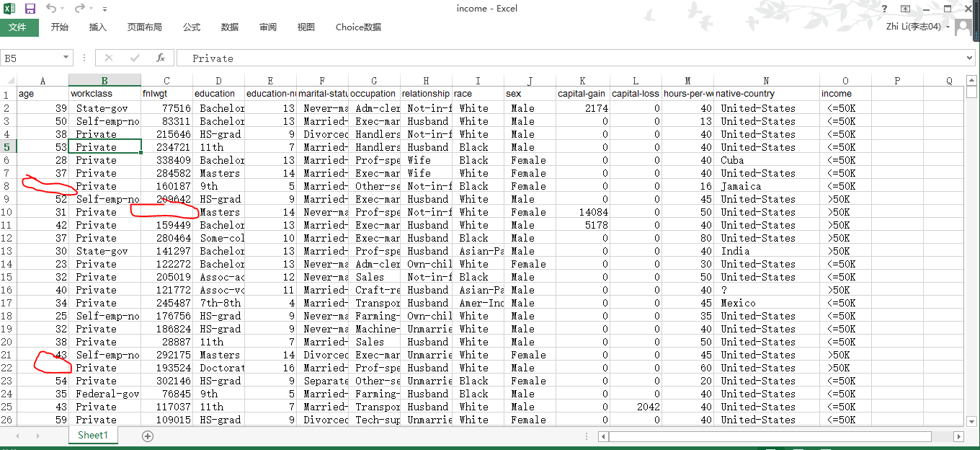
Task: Select the fnlwgt cell 338409
Action: coord(166,160)
